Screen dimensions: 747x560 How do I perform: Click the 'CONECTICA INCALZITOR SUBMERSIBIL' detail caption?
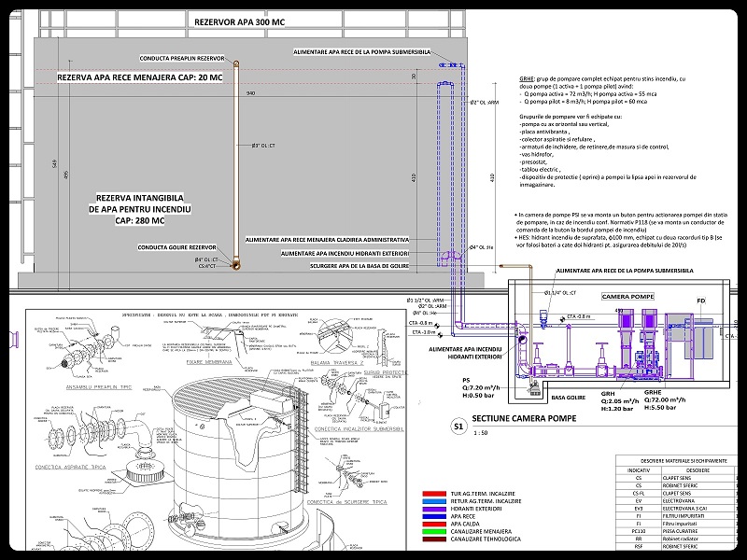359,429
